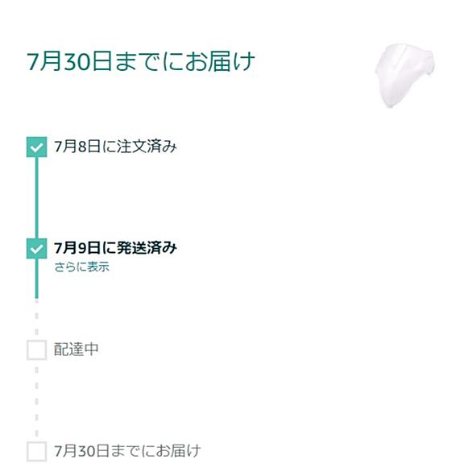Click the bottom 7月30日までにお届け step text
This screenshot has height=476, width=472.
pos(127,451)
